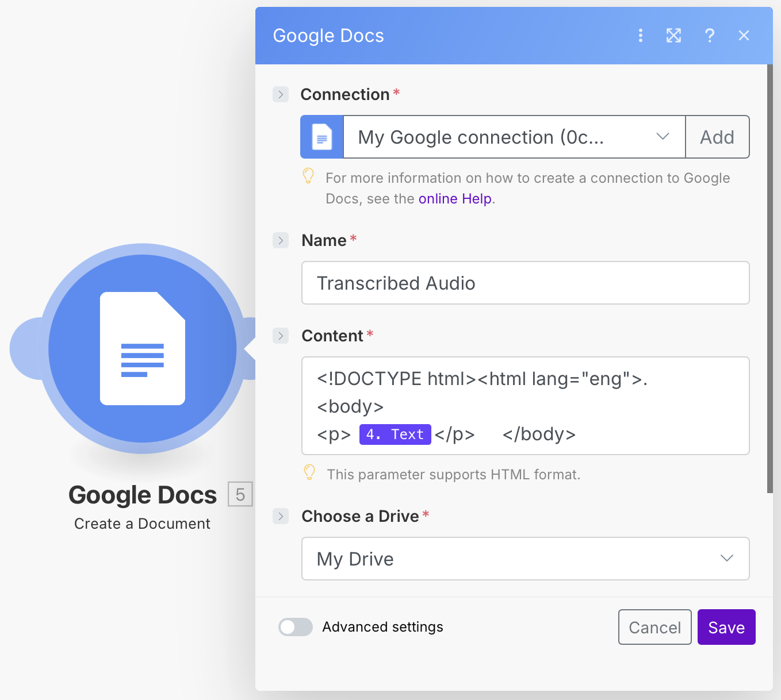Click the Cancel button

[x=655, y=627]
